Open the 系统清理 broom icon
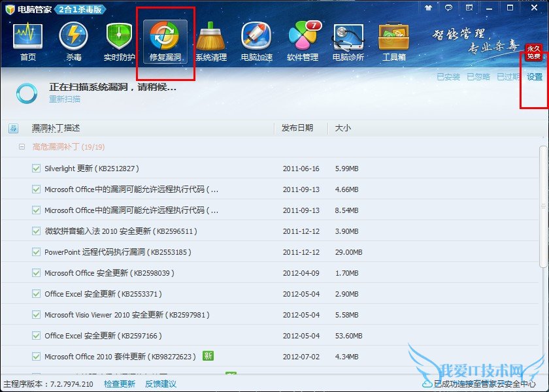This screenshot has width=549, height=392. (x=210, y=42)
